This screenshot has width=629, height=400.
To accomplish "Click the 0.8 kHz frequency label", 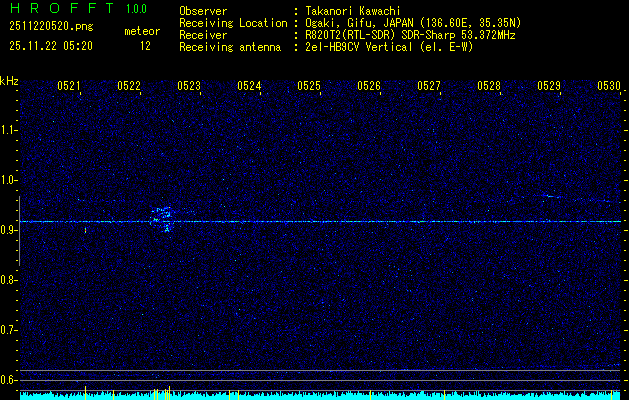I will pyautogui.click(x=7, y=280).
